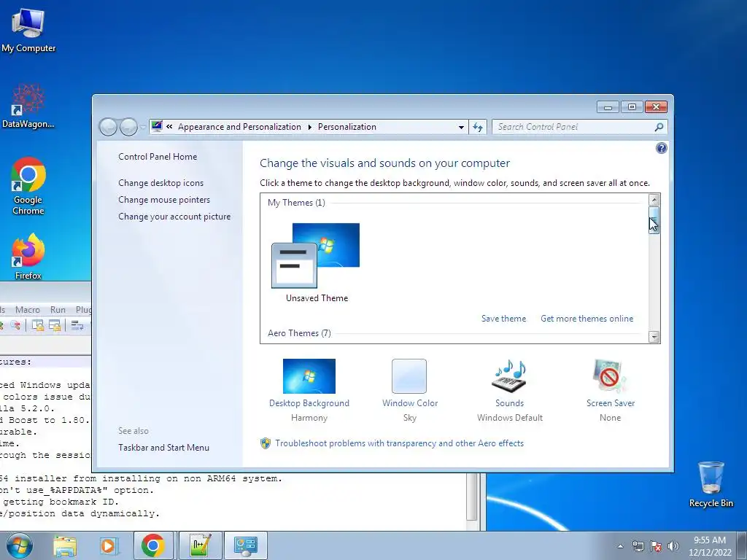The width and height of the screenshot is (747, 560).
Task: Click the theme list scrollbar thumb
Action: (x=654, y=220)
